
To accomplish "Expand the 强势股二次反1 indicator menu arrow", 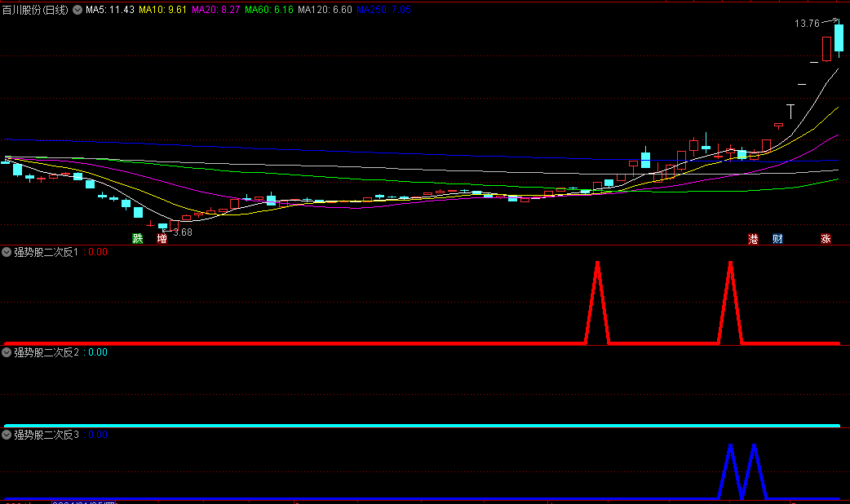I will point(7,252).
